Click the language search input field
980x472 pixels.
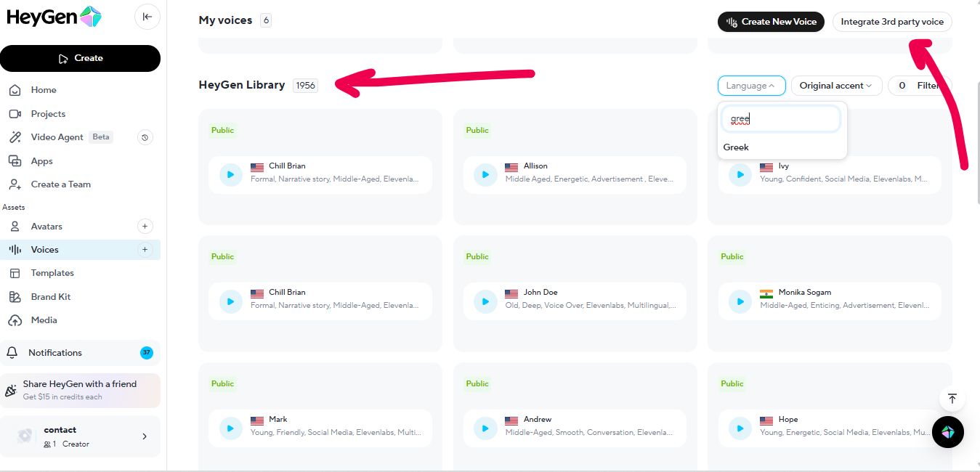coord(781,119)
